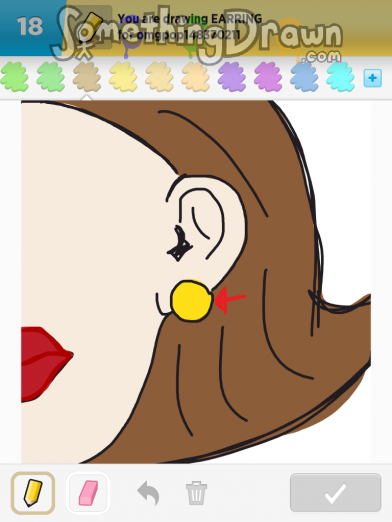392x522 pixels.
Task: Pick the cream beige swatch
Action: point(159,77)
